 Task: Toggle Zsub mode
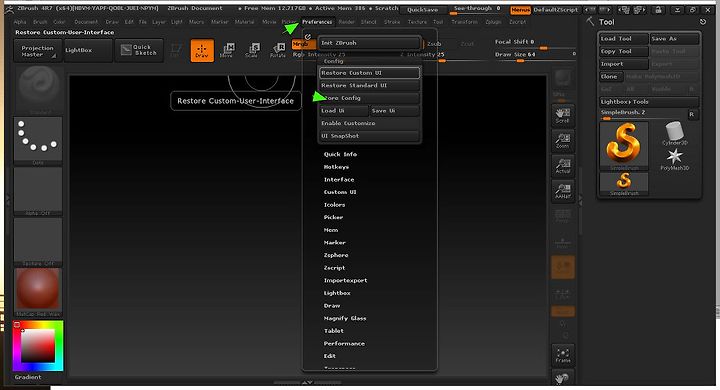434,44
